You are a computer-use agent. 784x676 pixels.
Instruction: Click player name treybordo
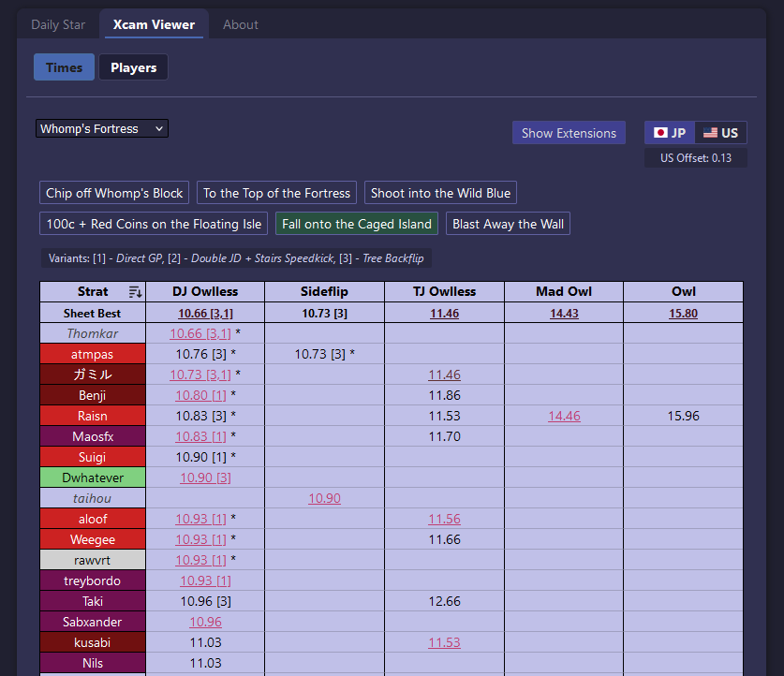coord(93,580)
